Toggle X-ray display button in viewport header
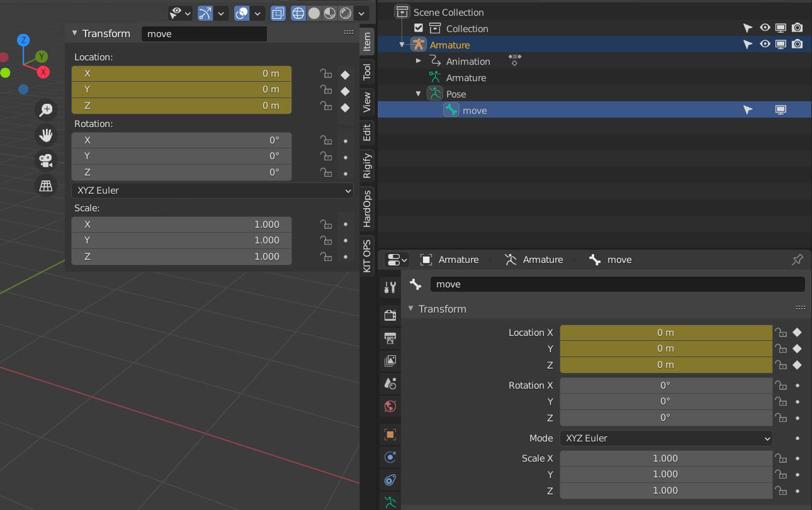The width and height of the screenshot is (812, 510). tap(278, 13)
